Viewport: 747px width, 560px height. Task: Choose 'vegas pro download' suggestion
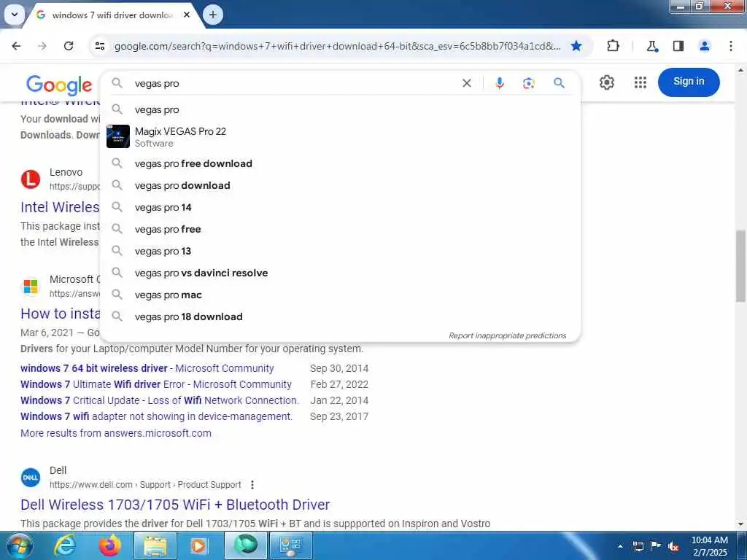341,185
